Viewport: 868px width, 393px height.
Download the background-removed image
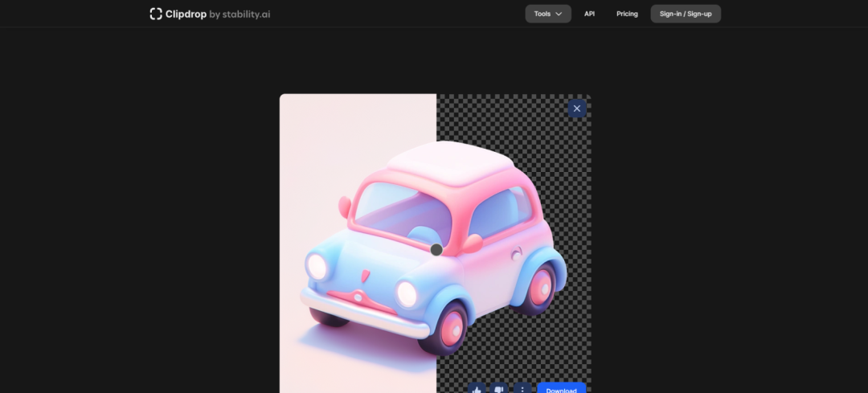click(x=561, y=388)
